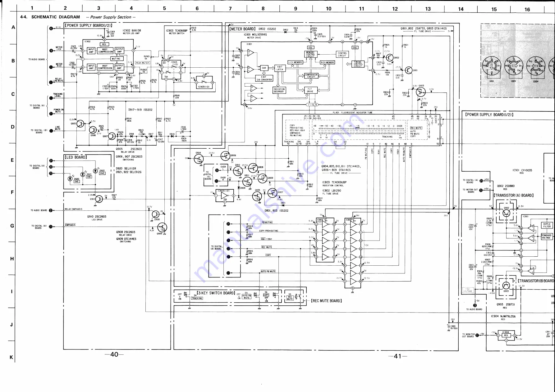This screenshot has height=392, width=555.
Task: Click the 'IC801 MSL9359RS' part label
Action: 255,34
